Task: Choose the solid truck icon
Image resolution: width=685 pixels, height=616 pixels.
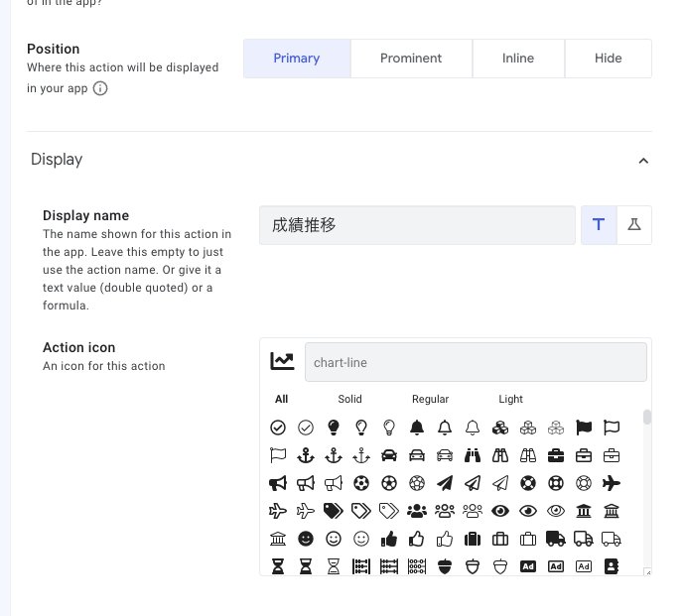Action: [x=556, y=539]
